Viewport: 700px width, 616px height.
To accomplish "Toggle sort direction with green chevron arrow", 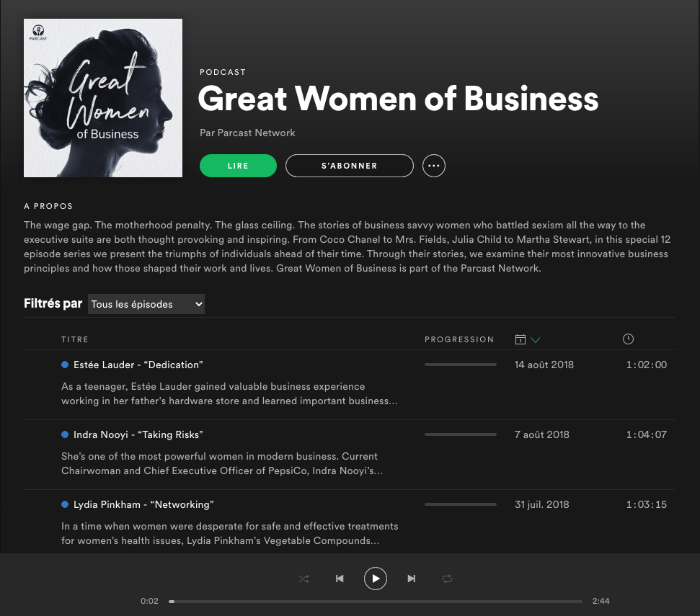I will click(x=535, y=340).
